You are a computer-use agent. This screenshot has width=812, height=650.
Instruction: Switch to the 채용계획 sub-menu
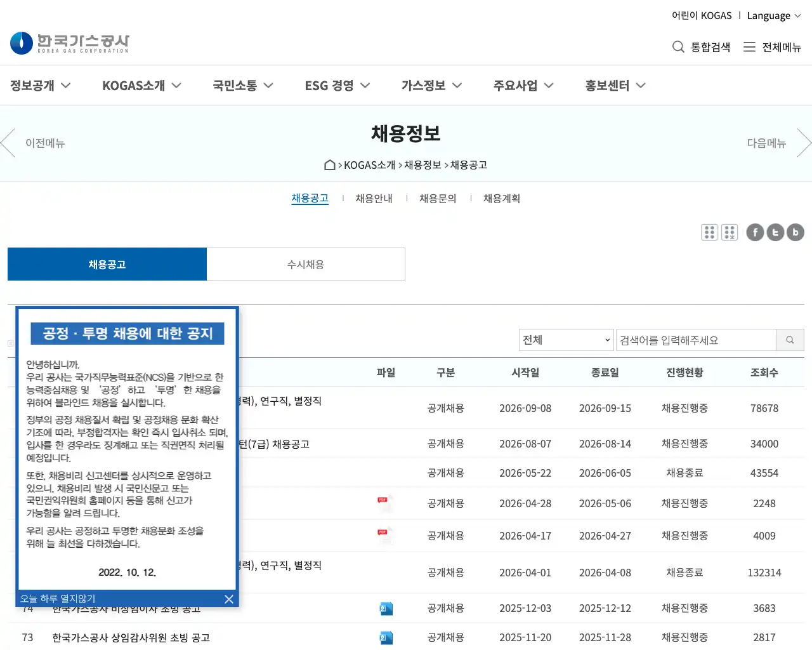click(502, 198)
